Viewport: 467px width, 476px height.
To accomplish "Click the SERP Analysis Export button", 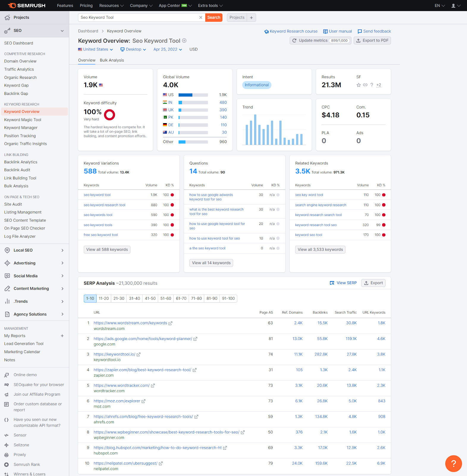I will pos(373,283).
